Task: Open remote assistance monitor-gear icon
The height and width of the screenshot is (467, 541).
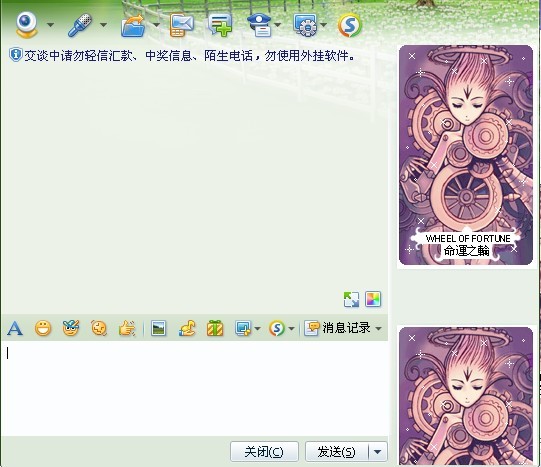Action: click(x=306, y=25)
